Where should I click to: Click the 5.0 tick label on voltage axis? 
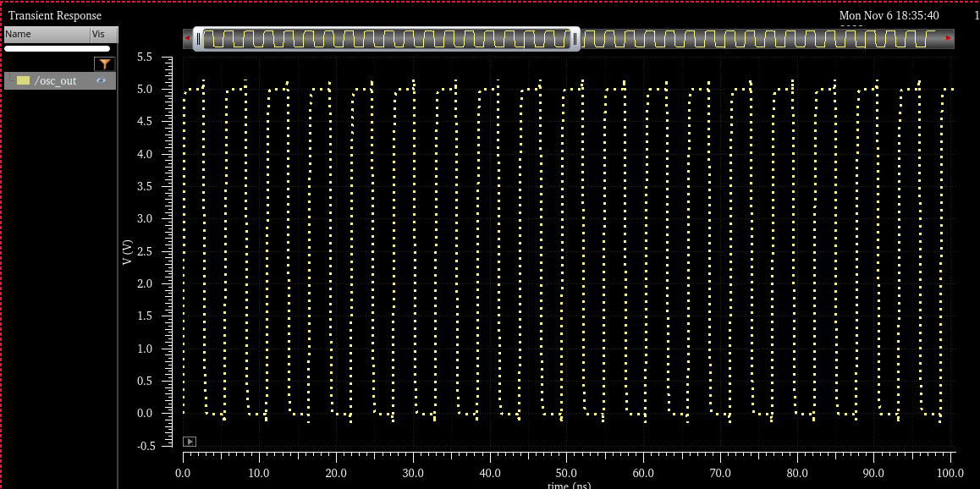[x=144, y=89]
